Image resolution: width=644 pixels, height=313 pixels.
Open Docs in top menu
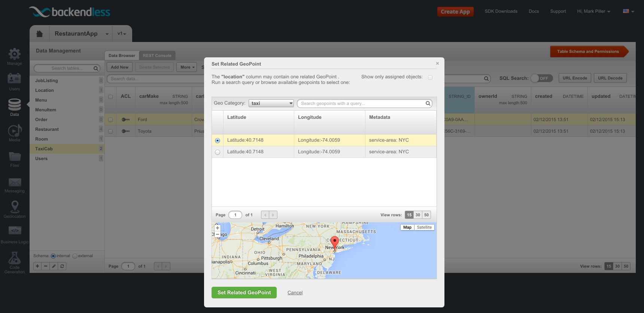tap(534, 11)
